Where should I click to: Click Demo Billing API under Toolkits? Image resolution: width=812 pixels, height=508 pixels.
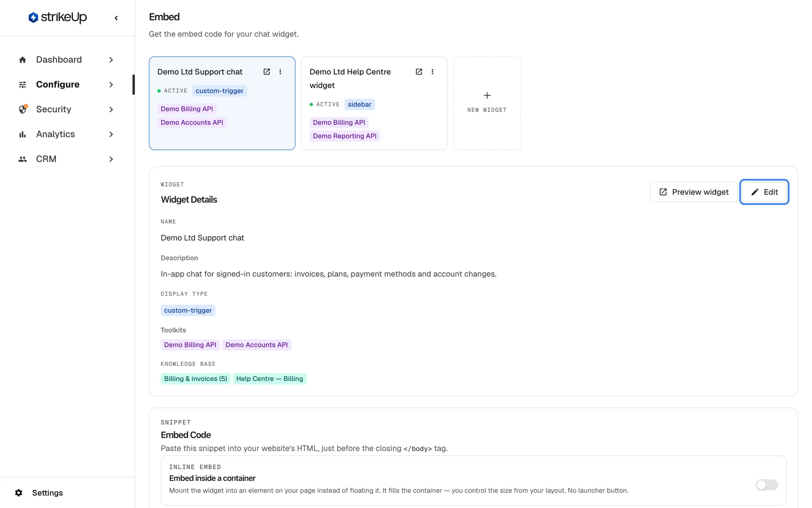click(x=190, y=345)
